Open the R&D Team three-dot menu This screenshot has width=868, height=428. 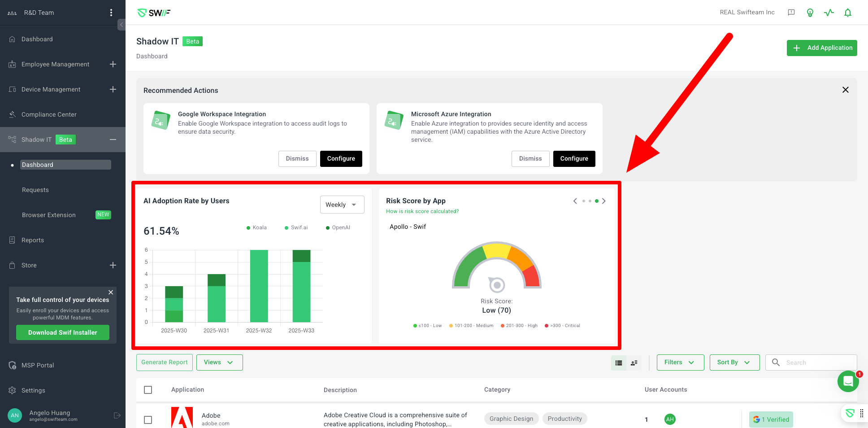pyautogui.click(x=111, y=13)
